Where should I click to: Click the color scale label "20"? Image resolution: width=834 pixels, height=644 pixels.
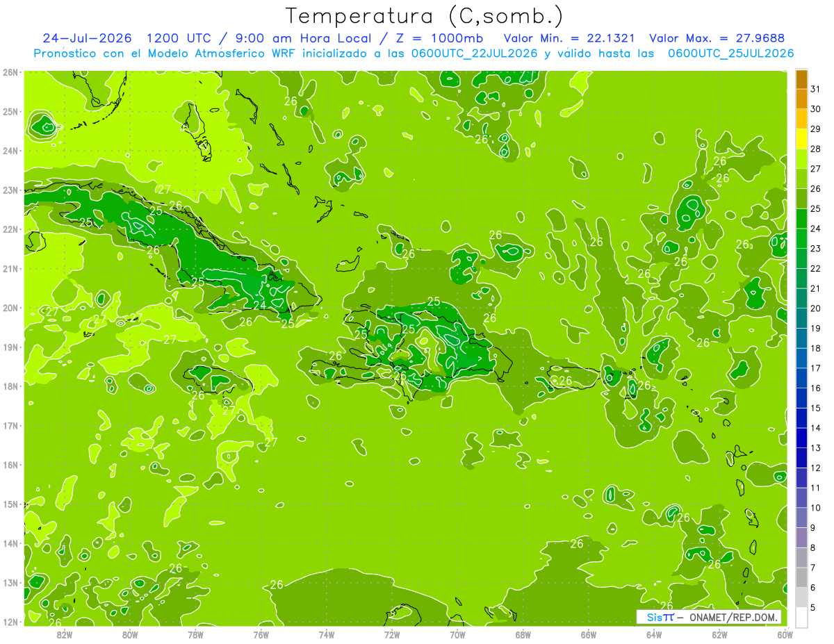point(815,308)
